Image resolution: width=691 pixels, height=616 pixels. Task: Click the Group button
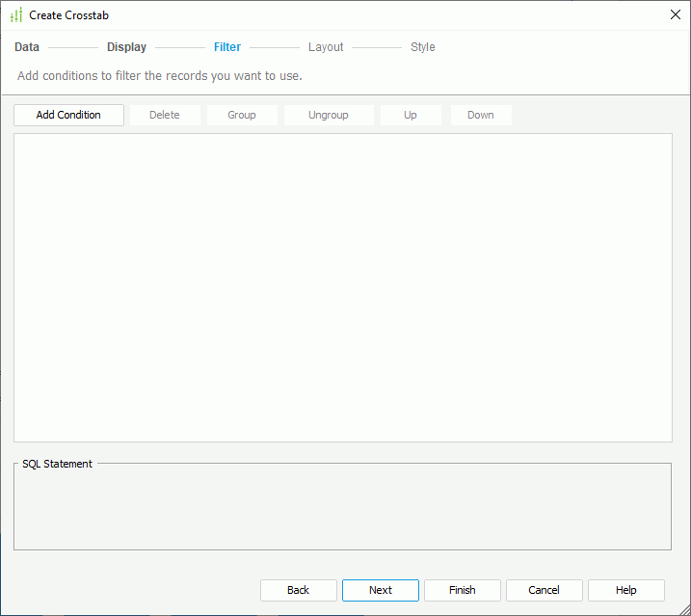[x=242, y=115]
